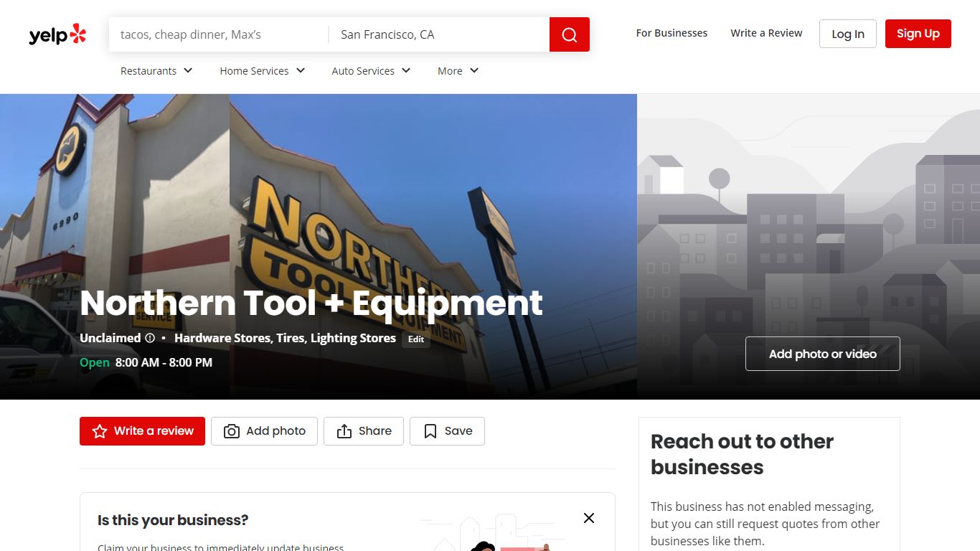980x551 pixels.
Task: Click the Share button
Action: (x=364, y=431)
